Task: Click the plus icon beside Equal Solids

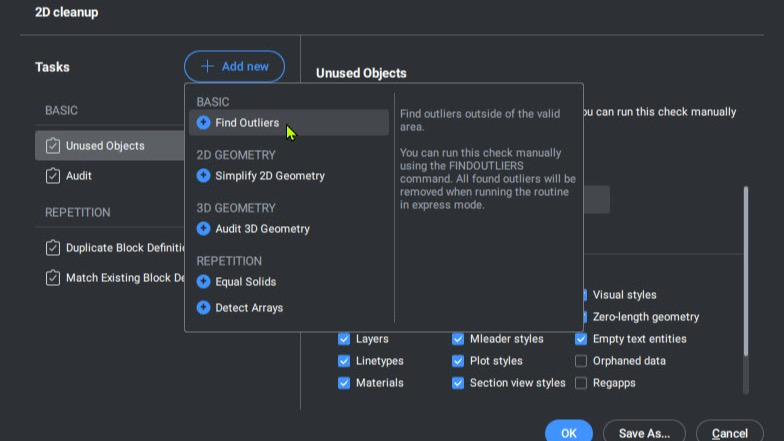Action: coord(204,282)
